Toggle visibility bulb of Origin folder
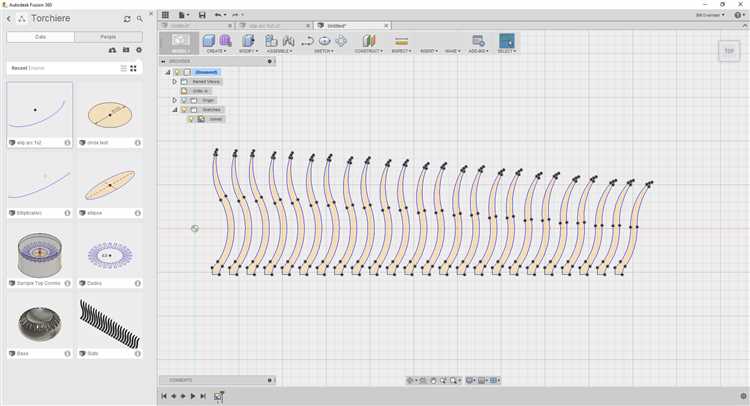The image size is (750, 406). tap(184, 100)
